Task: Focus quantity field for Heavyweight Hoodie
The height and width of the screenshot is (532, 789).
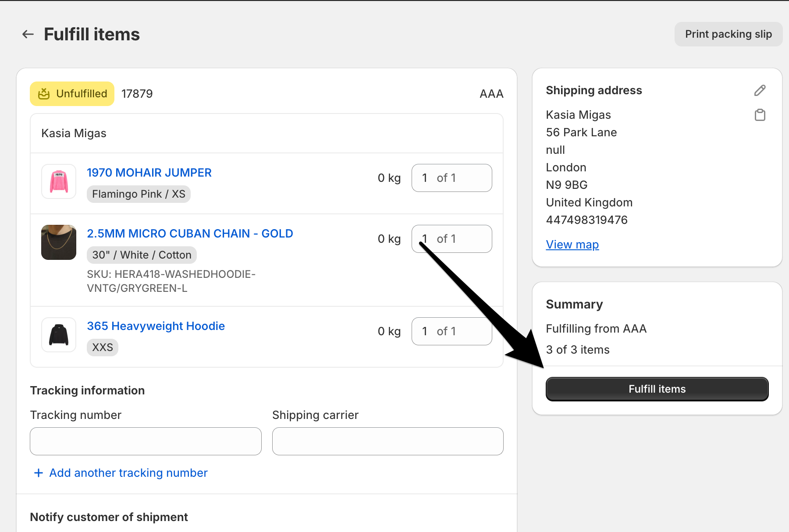Action: pos(451,331)
